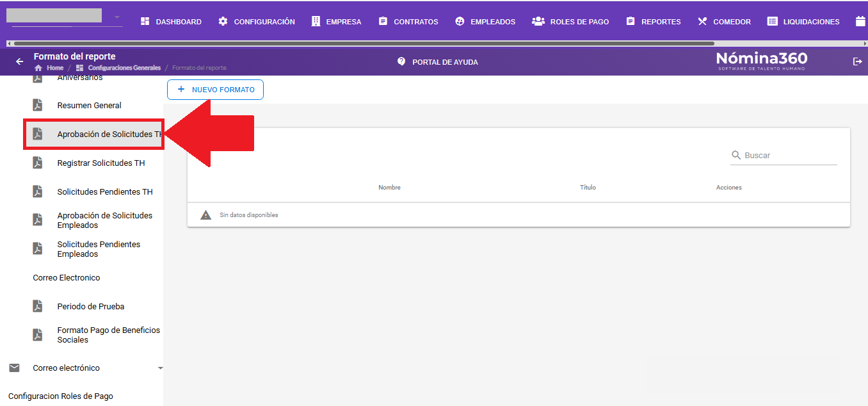Image resolution: width=868 pixels, height=406 pixels.
Task: Click PDF icon beside Resumen General
Action: point(38,105)
